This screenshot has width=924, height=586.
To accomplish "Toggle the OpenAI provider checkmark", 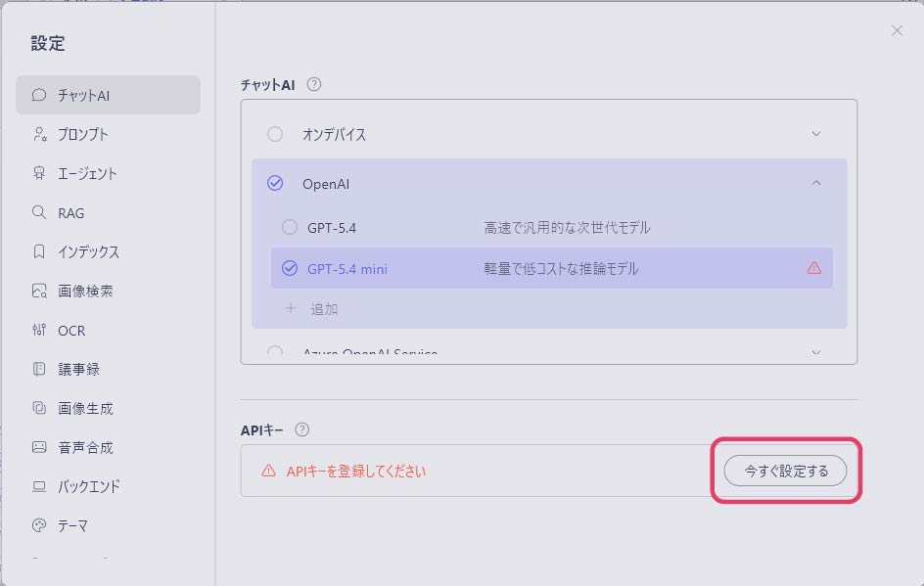I will [275, 183].
